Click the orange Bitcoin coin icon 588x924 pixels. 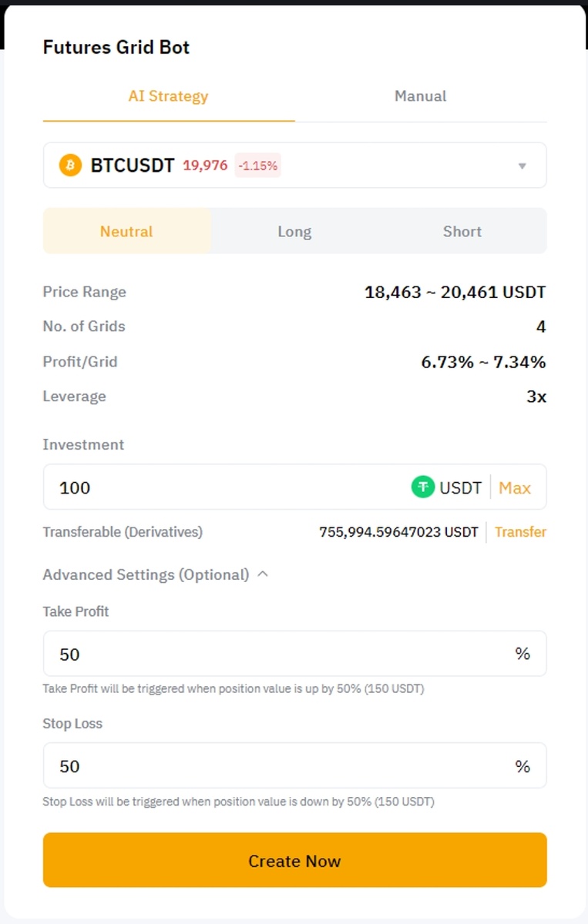pyautogui.click(x=70, y=166)
